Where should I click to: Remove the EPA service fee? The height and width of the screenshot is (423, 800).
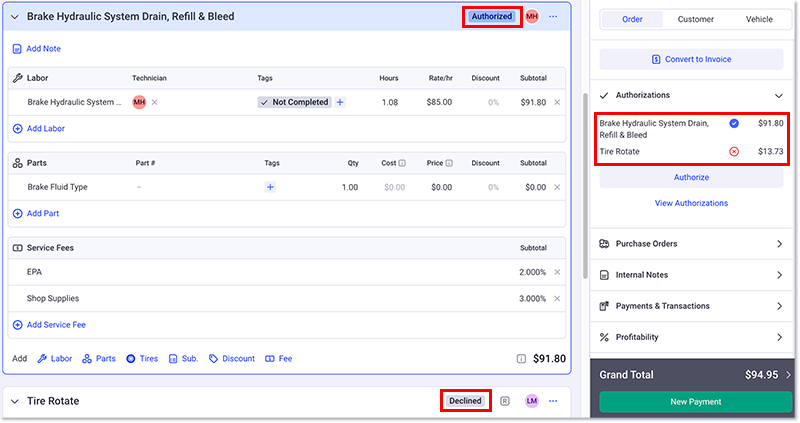pos(557,272)
